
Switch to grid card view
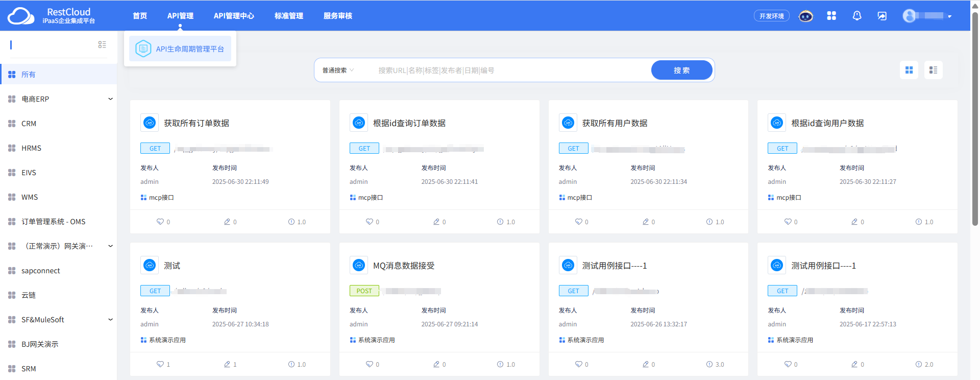pos(909,70)
